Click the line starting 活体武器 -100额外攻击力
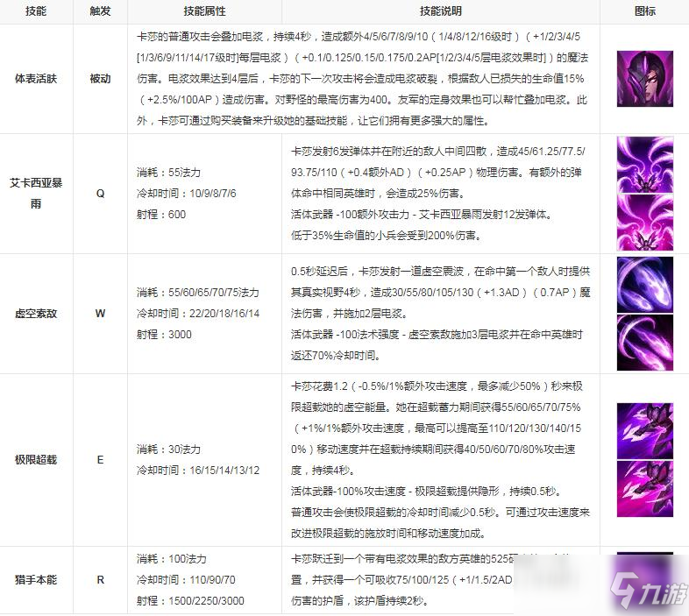Viewport: 689px width, 616px height. (422, 215)
